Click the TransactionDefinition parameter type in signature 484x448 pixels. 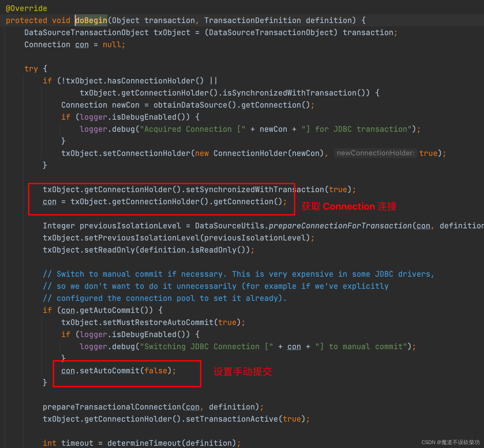pyautogui.click(x=252, y=21)
